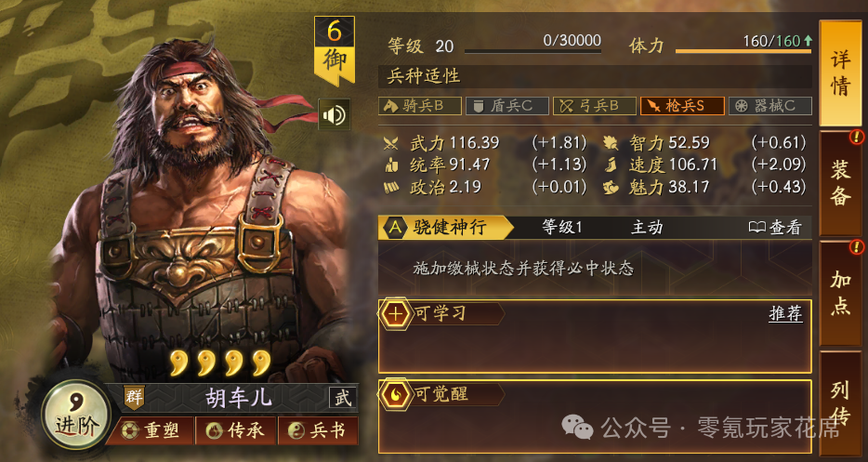Open the 传承 inheritance option

tap(235, 430)
